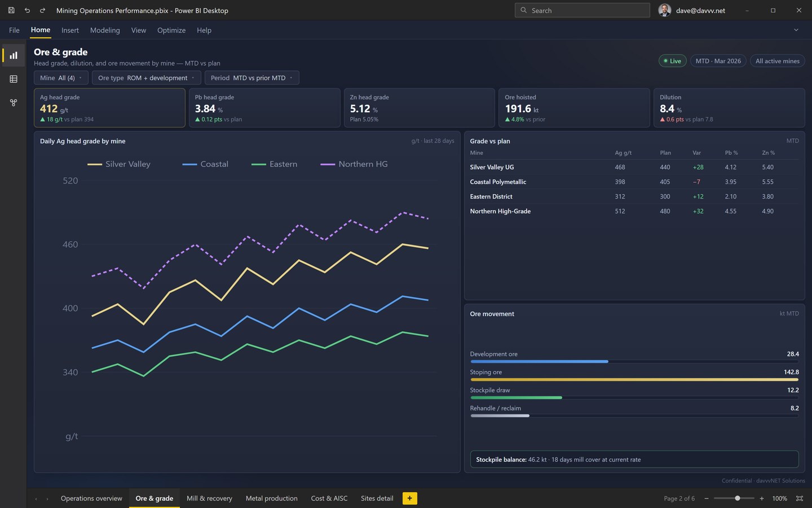This screenshot has width=812, height=508.
Task: Open the Model view icon
Action: pyautogui.click(x=14, y=103)
